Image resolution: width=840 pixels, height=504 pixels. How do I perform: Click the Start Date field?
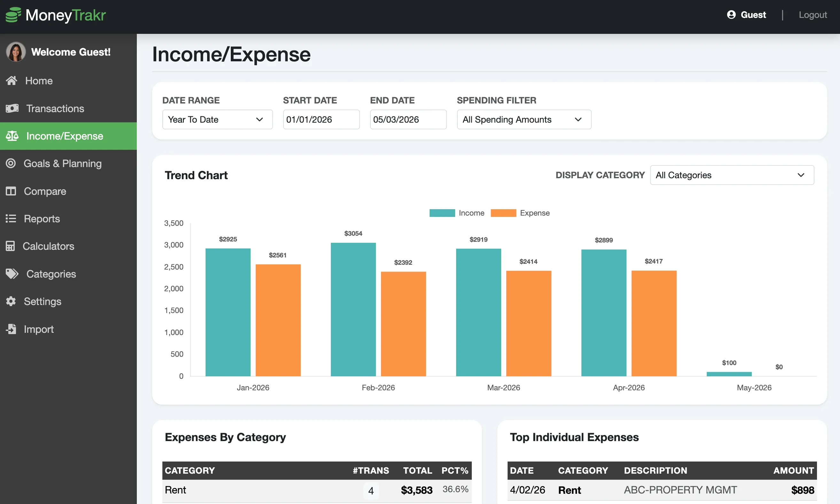pos(322,119)
